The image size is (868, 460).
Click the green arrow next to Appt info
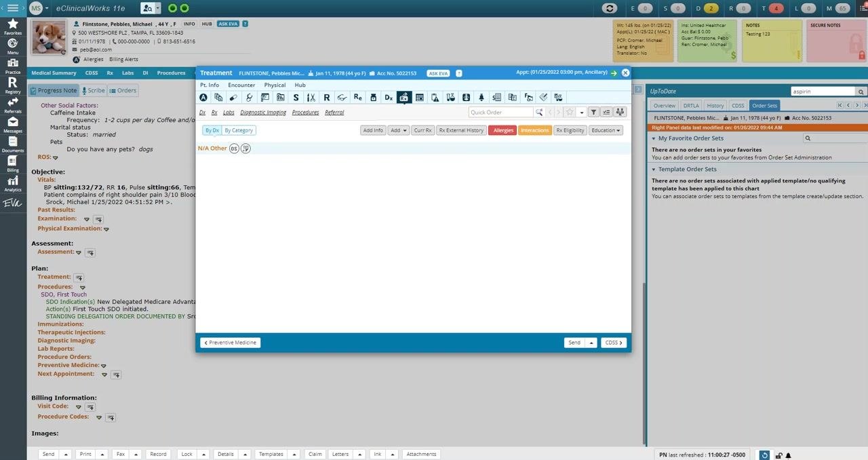pos(614,73)
